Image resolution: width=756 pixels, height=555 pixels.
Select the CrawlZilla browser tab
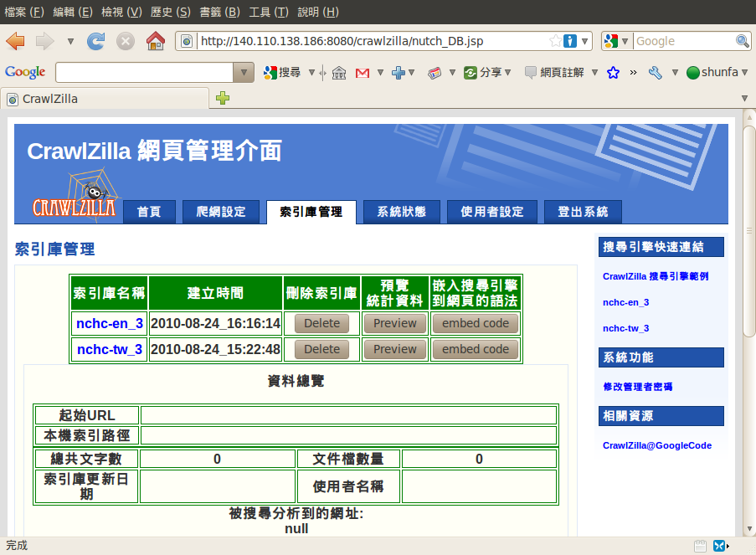tap(105, 99)
